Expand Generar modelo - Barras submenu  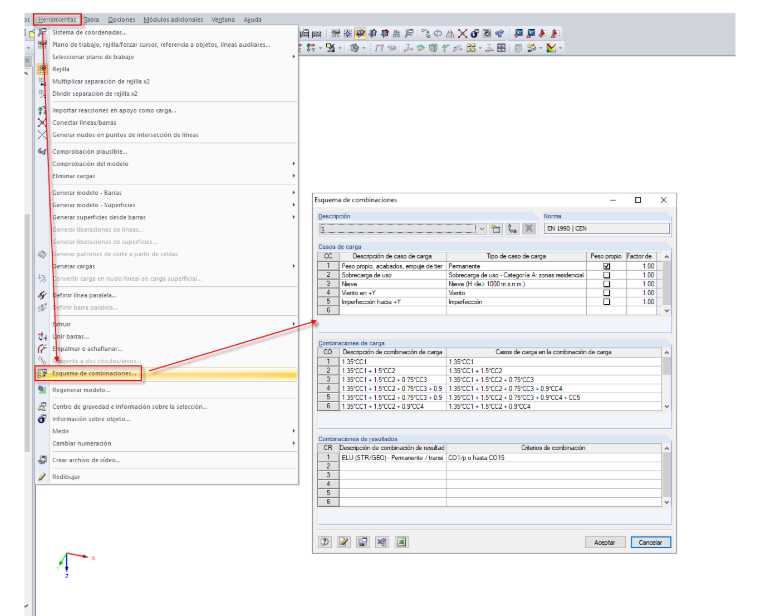click(294, 193)
